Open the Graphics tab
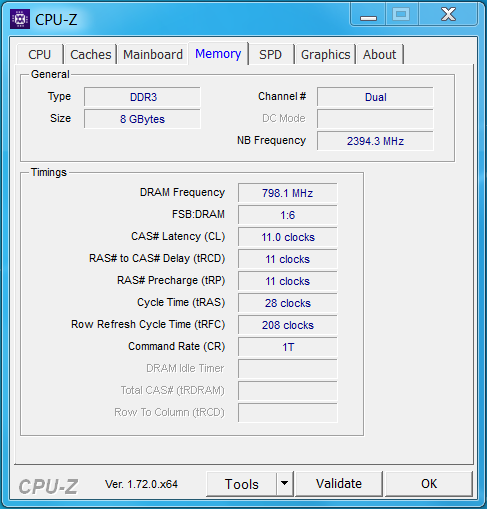487x509 pixels. click(326, 54)
